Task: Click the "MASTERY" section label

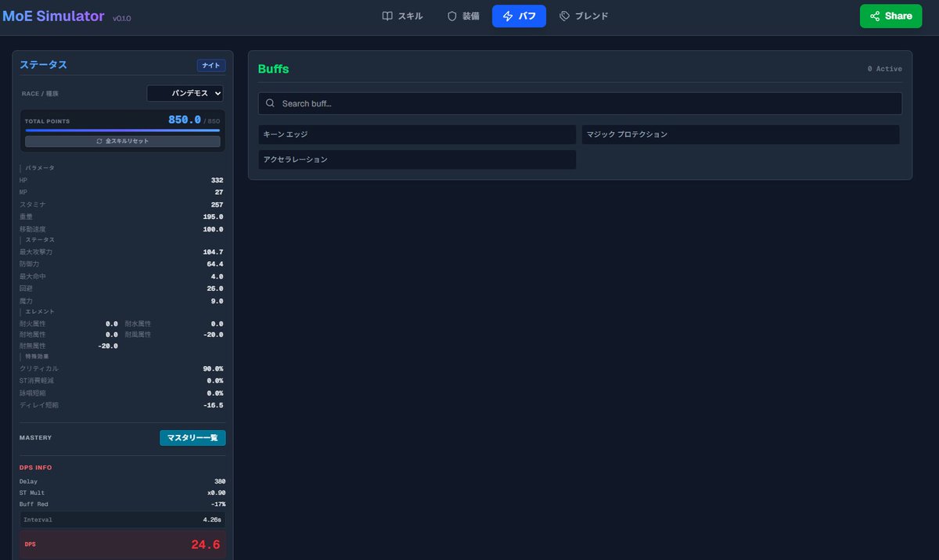Action: (35, 438)
